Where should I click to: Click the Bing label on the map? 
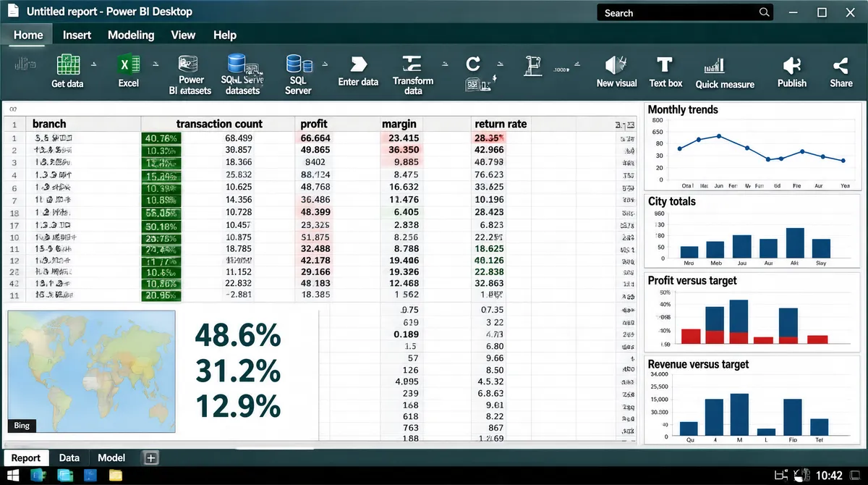(x=22, y=426)
